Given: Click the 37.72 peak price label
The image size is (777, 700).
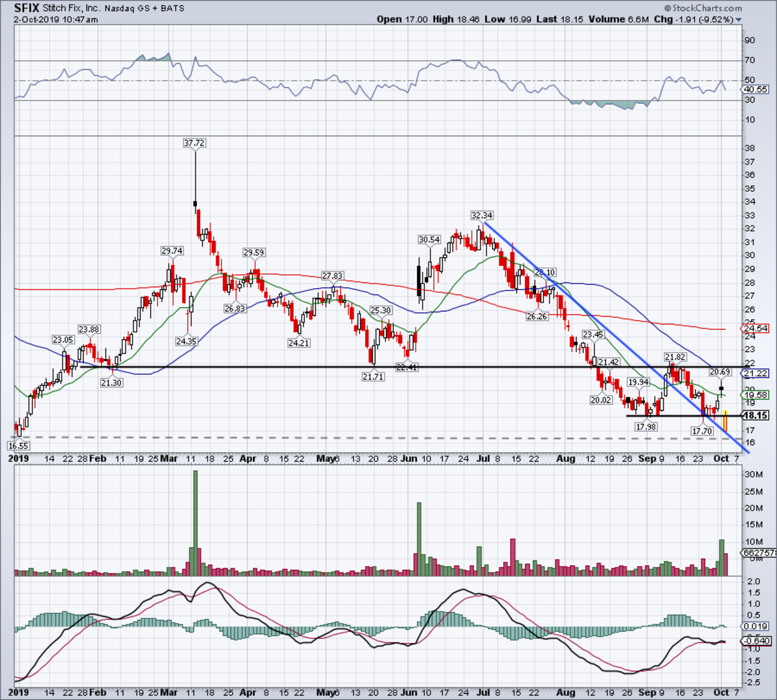Looking at the screenshot, I should pyautogui.click(x=194, y=142).
